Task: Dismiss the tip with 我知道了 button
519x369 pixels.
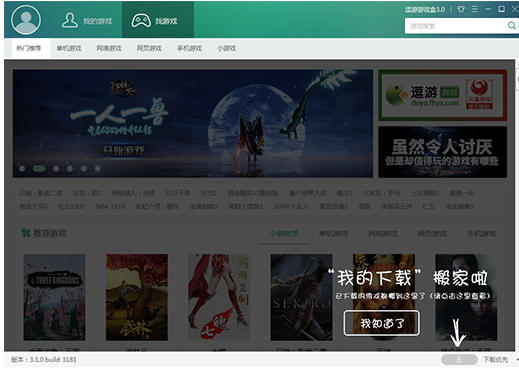Action: coord(382,323)
